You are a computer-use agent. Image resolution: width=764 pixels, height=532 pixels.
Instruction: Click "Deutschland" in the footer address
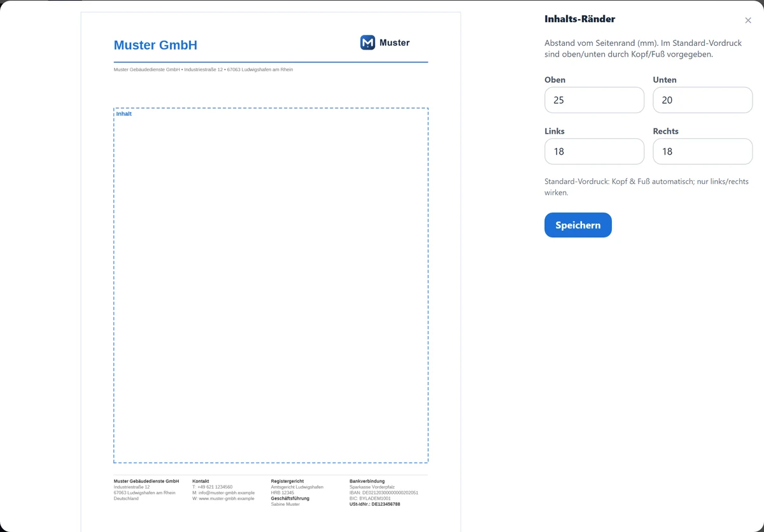[x=126, y=498]
